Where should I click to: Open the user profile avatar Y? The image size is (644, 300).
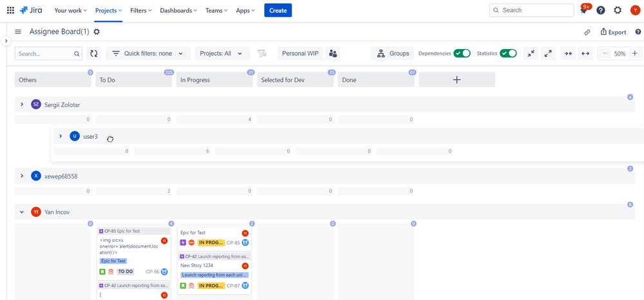(x=635, y=11)
